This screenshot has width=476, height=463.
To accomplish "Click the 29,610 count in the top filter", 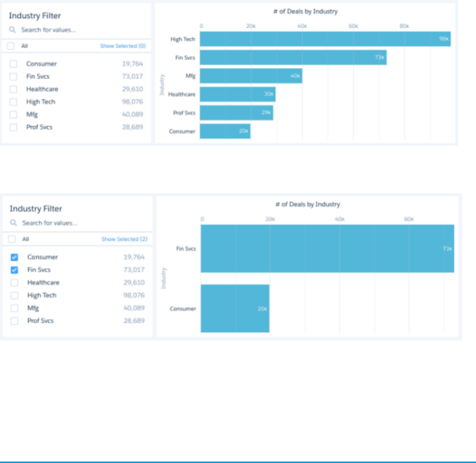I will coord(132,89).
